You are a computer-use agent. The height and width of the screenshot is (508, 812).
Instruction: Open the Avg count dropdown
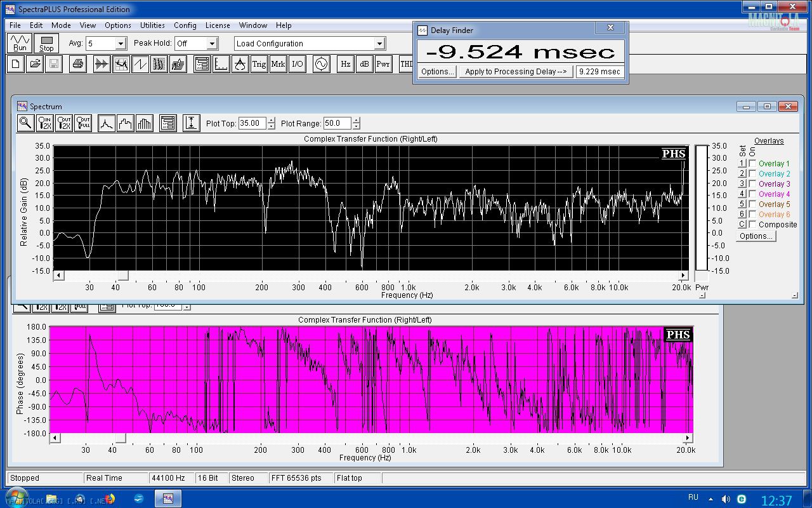(x=121, y=44)
